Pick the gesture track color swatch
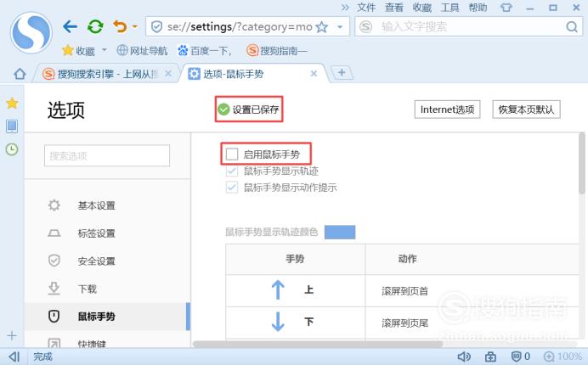Image resolution: width=588 pixels, height=365 pixels. coord(340,232)
